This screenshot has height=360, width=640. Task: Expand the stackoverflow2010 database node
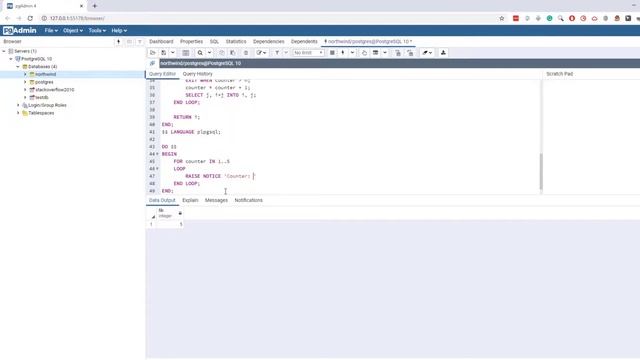(x=25, y=90)
